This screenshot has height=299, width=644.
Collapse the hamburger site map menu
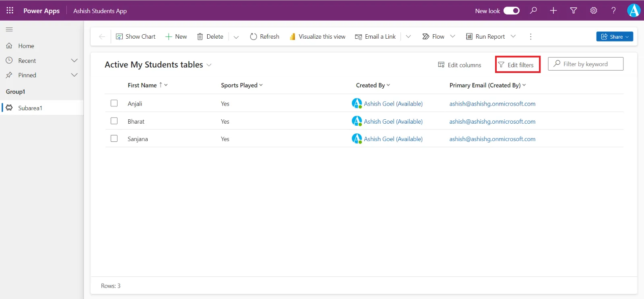point(9,29)
